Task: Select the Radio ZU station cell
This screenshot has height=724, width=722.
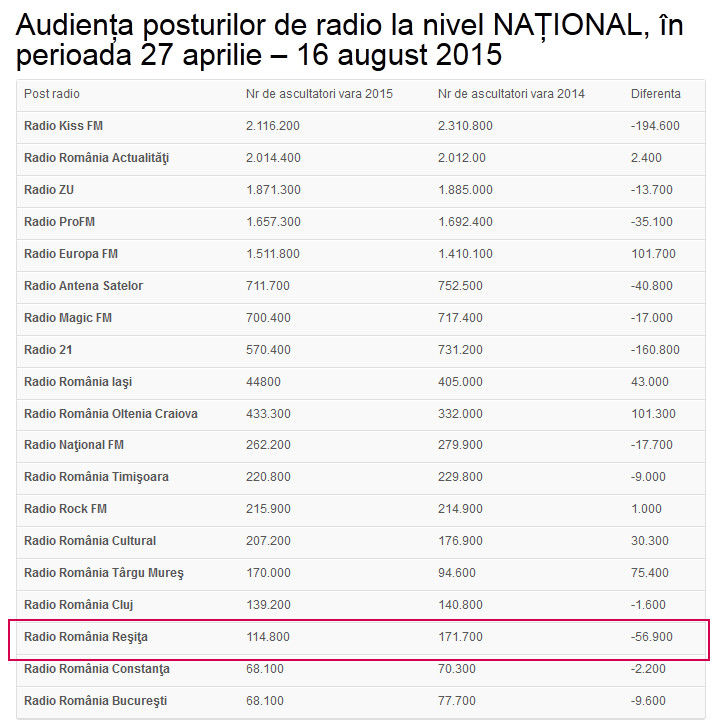Action: tap(48, 190)
